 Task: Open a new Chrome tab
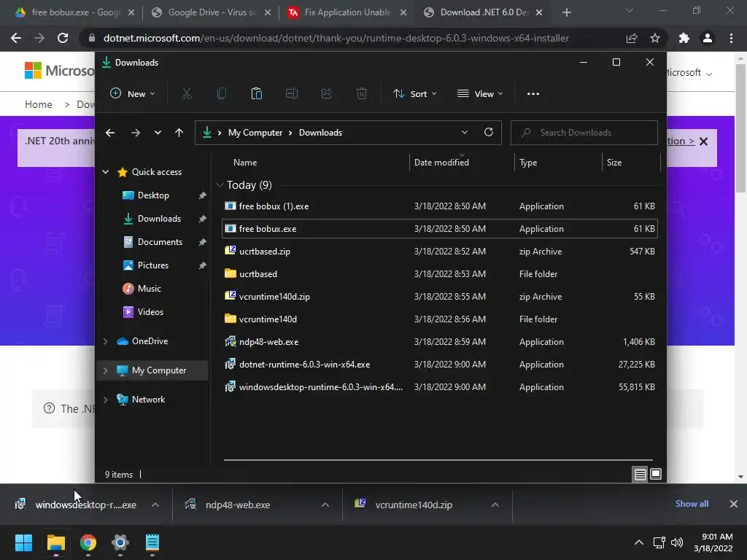click(x=566, y=12)
